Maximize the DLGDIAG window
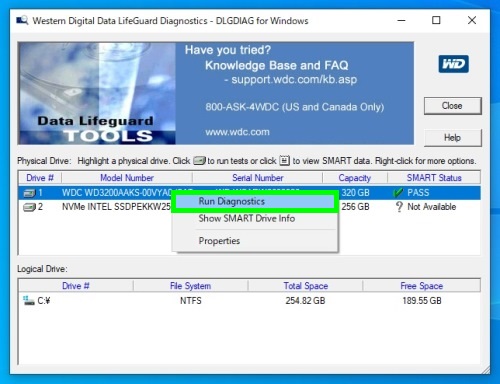The width and height of the screenshot is (500, 384). [436, 20]
